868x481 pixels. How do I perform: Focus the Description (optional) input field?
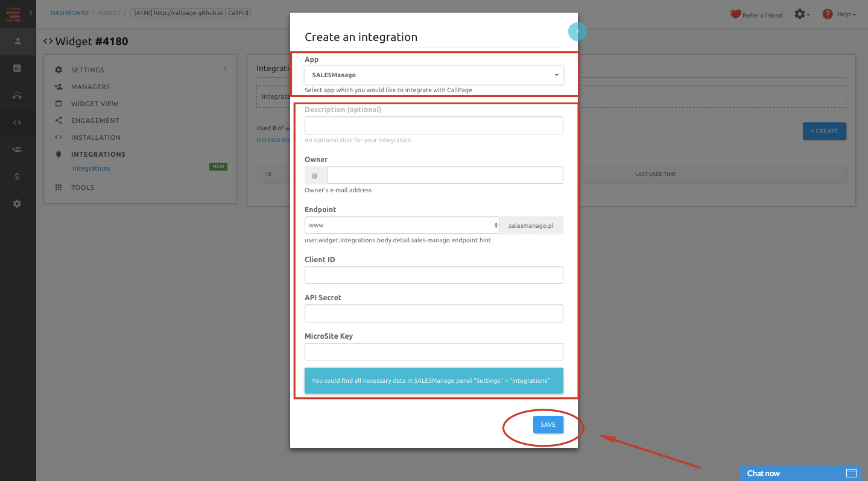click(x=434, y=125)
